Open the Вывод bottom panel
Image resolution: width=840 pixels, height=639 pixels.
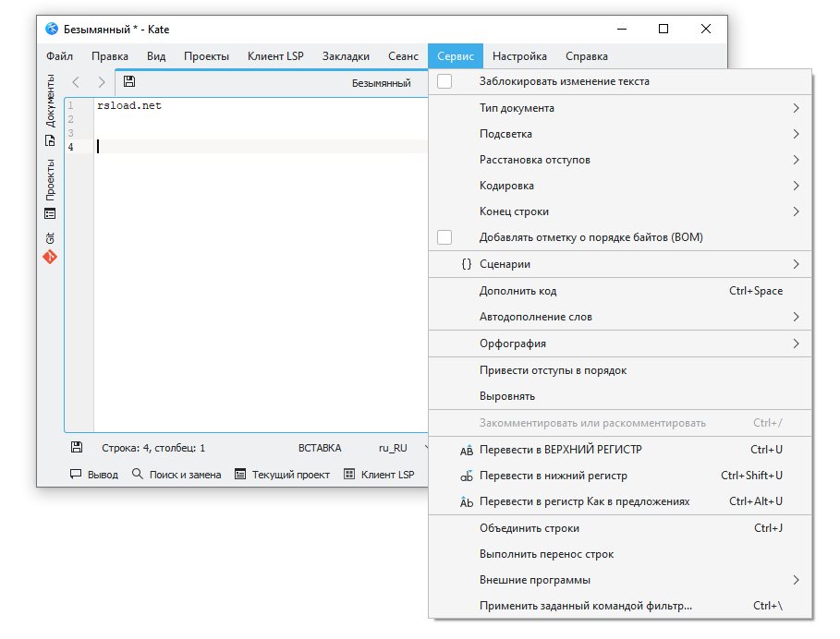(93, 474)
